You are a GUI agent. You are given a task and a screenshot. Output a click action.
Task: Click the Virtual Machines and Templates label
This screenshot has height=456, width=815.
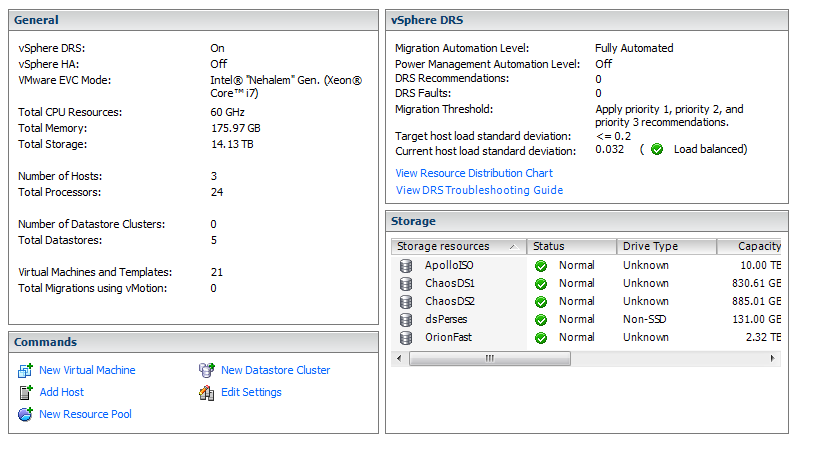(x=95, y=272)
